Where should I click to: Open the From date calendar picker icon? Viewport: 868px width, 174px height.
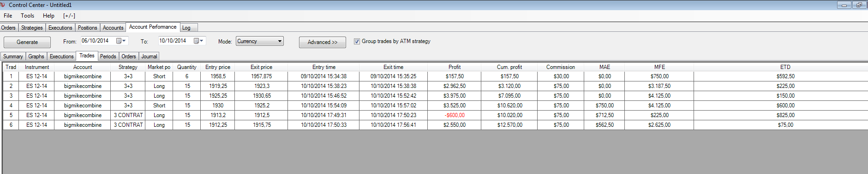(121, 41)
